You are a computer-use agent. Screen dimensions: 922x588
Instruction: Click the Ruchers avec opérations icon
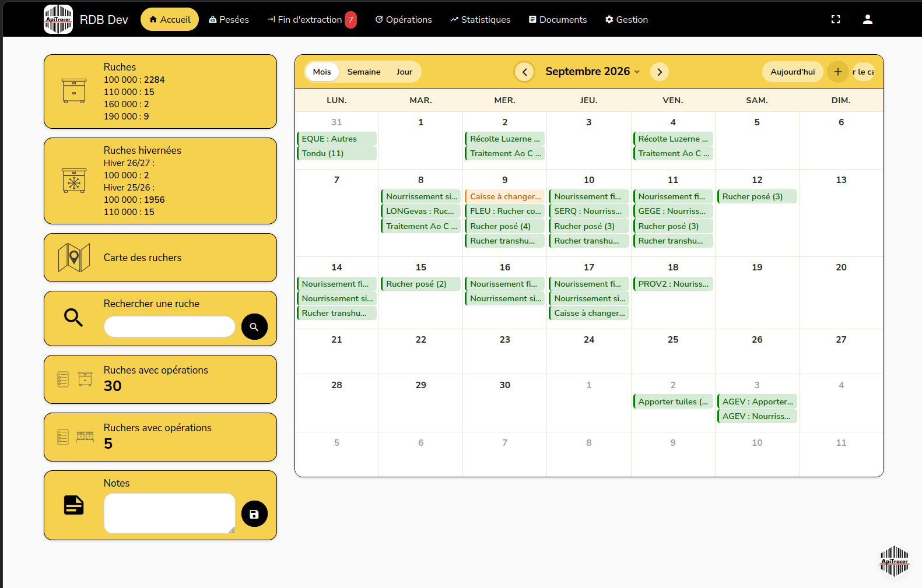[x=76, y=436]
